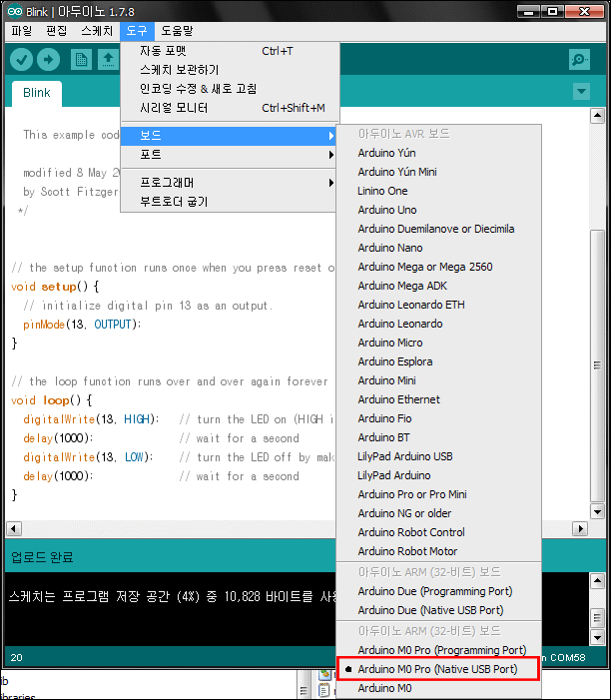611x700 pixels.
Task: Select Arduino M0 Pro (Native USB Port)
Action: click(x=438, y=669)
